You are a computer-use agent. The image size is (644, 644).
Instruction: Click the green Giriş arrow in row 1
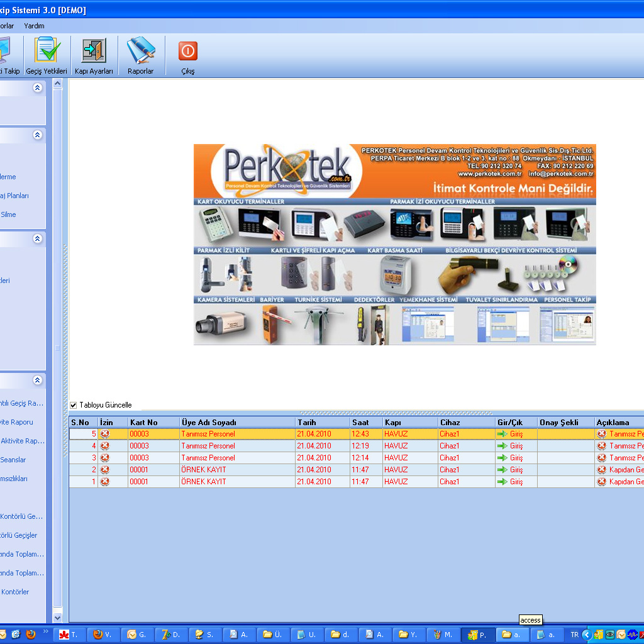[502, 482]
